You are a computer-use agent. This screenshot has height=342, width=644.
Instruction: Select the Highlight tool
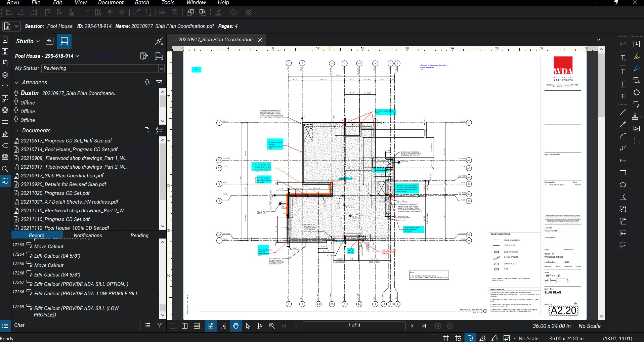pyautogui.click(x=636, y=56)
